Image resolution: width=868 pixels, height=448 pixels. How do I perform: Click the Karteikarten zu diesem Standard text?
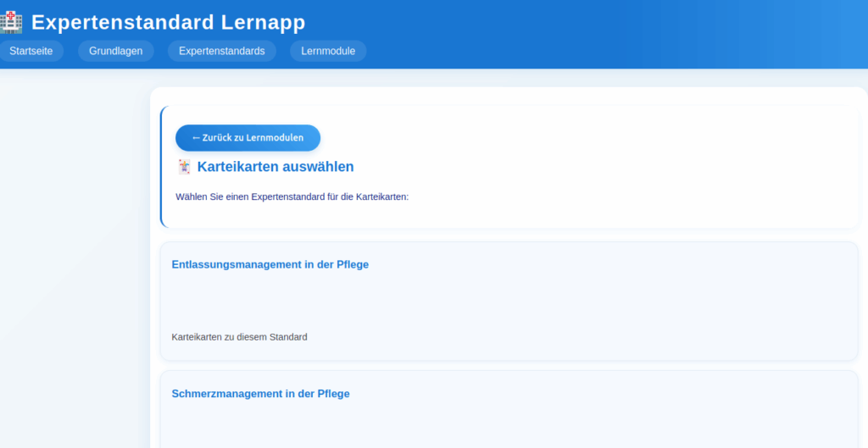tap(239, 337)
